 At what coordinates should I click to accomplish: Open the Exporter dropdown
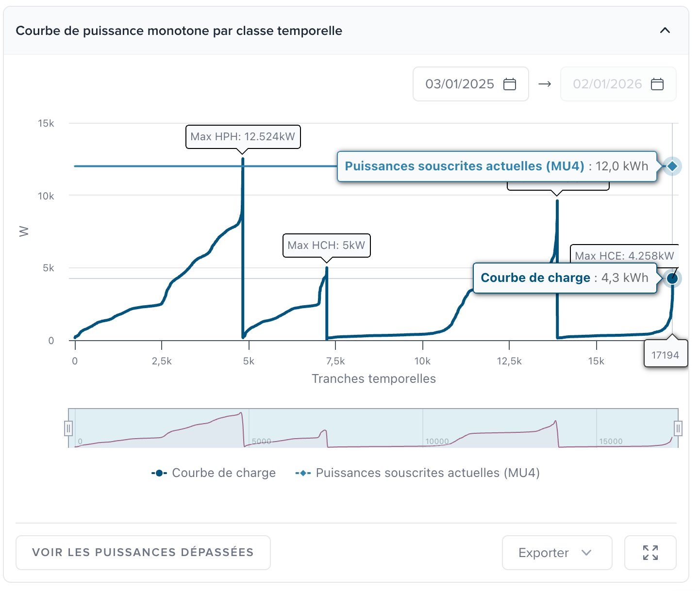(556, 553)
